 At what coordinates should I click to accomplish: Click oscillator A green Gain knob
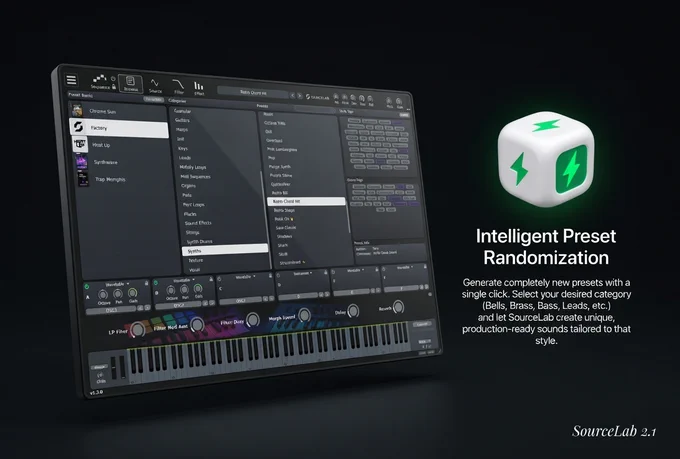[x=133, y=293]
